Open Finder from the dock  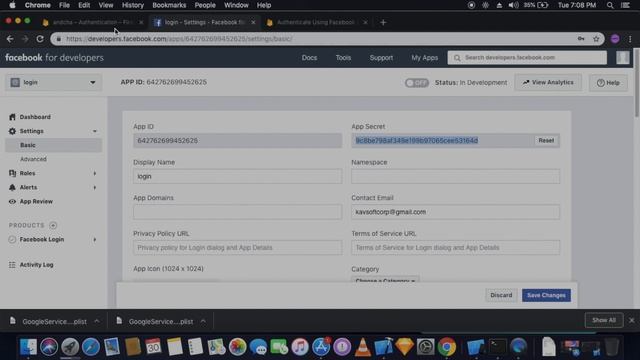[x=28, y=347]
